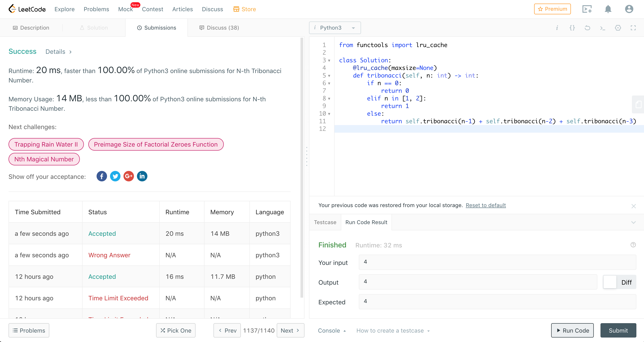Switch to the Description tab

tap(31, 28)
